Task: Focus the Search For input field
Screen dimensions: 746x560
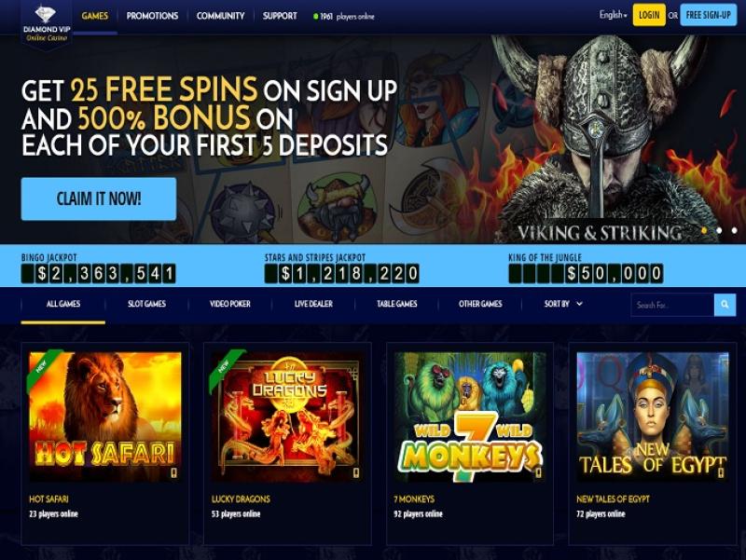Action: (x=672, y=305)
